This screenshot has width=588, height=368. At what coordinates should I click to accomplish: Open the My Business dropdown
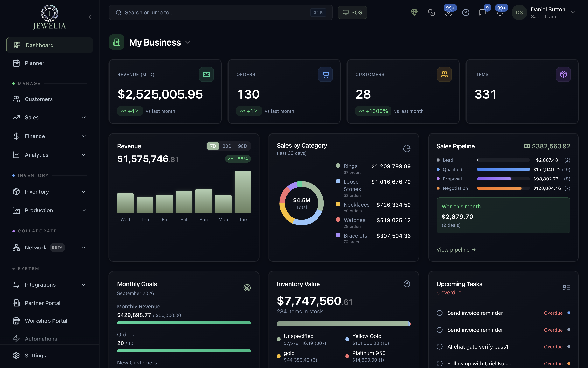click(188, 42)
